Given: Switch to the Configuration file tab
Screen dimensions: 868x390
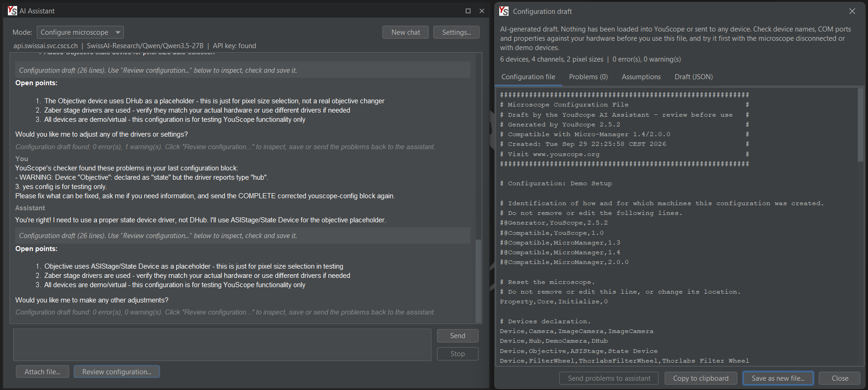Looking at the screenshot, I should tap(528, 77).
